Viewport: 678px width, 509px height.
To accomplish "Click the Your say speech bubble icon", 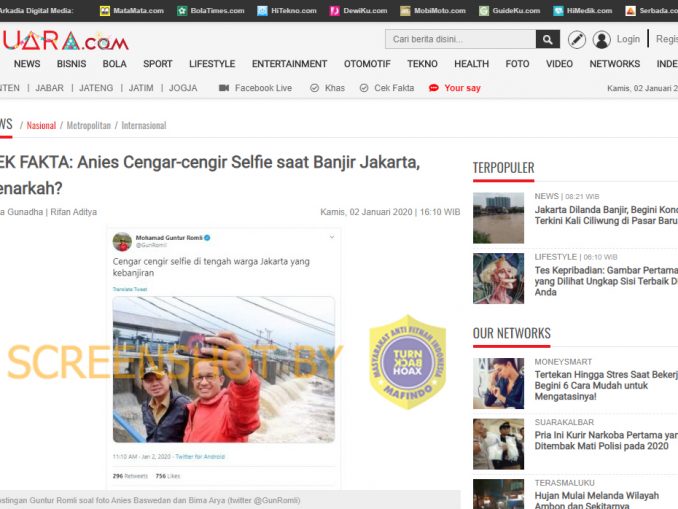I will point(433,88).
